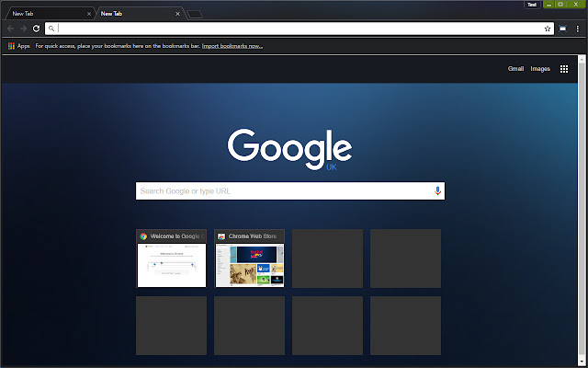The image size is (588, 368).
Task: Click the Web Store favicon on its tile
Action: coord(221,236)
